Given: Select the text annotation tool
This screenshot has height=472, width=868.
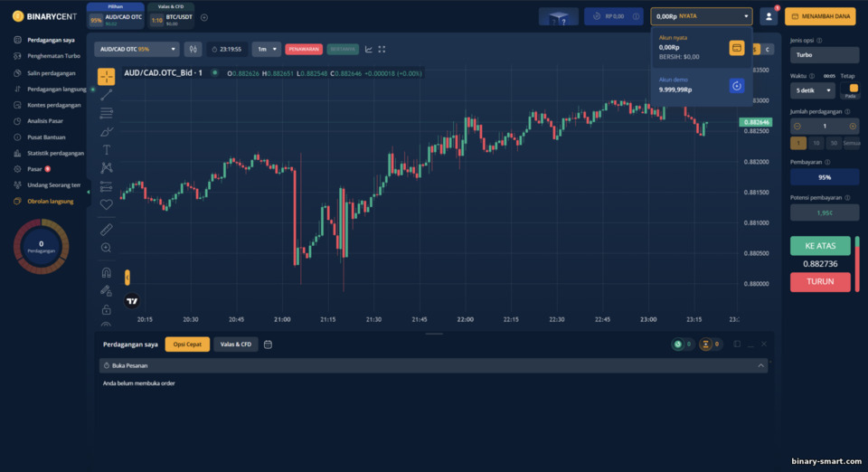Looking at the screenshot, I should click(x=107, y=150).
